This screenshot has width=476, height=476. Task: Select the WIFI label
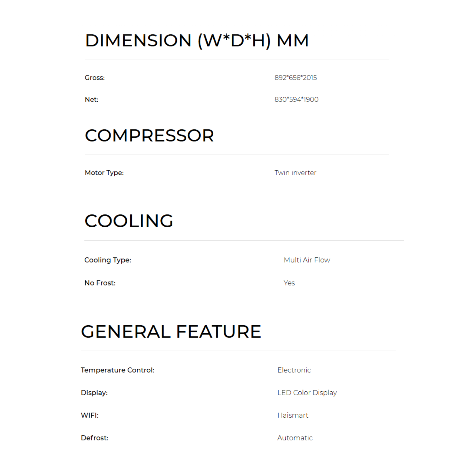(x=89, y=415)
